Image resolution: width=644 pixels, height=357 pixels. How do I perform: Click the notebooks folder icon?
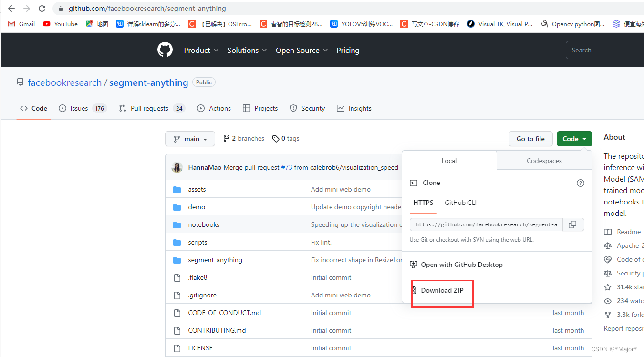(x=177, y=225)
